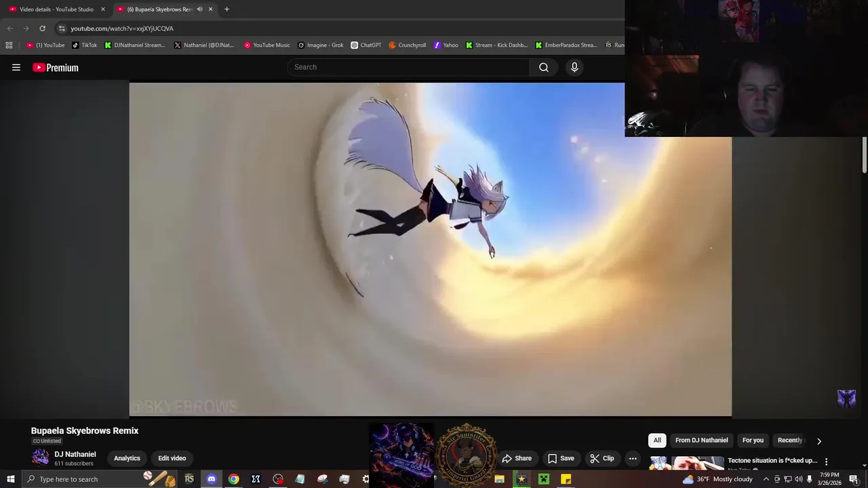Open the YouTube guide hamburger menu
The image size is (868, 488).
point(16,67)
